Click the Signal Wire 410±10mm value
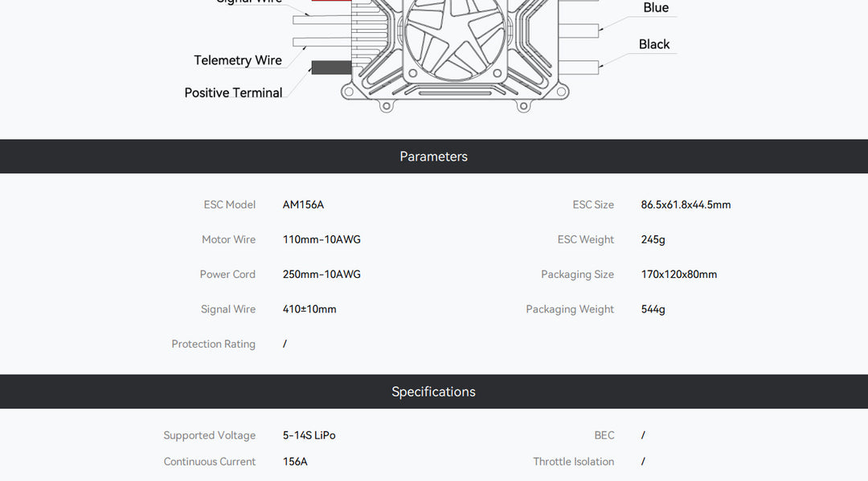The width and height of the screenshot is (868, 481). tap(309, 309)
